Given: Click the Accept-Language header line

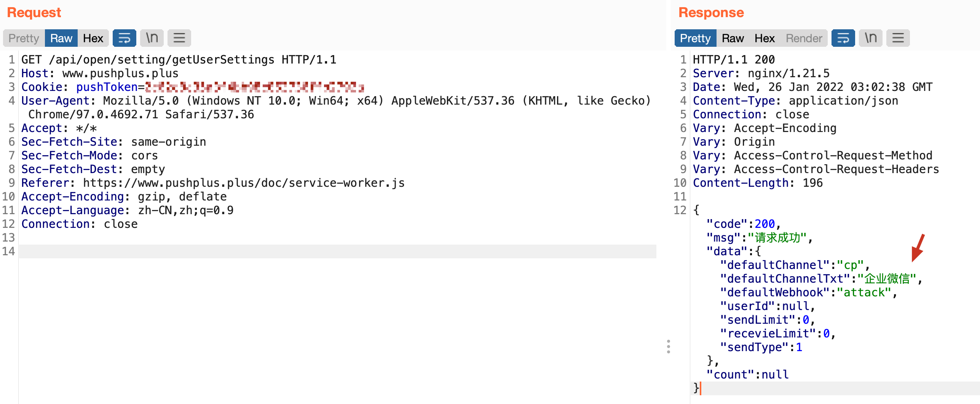Looking at the screenshot, I should [127, 210].
